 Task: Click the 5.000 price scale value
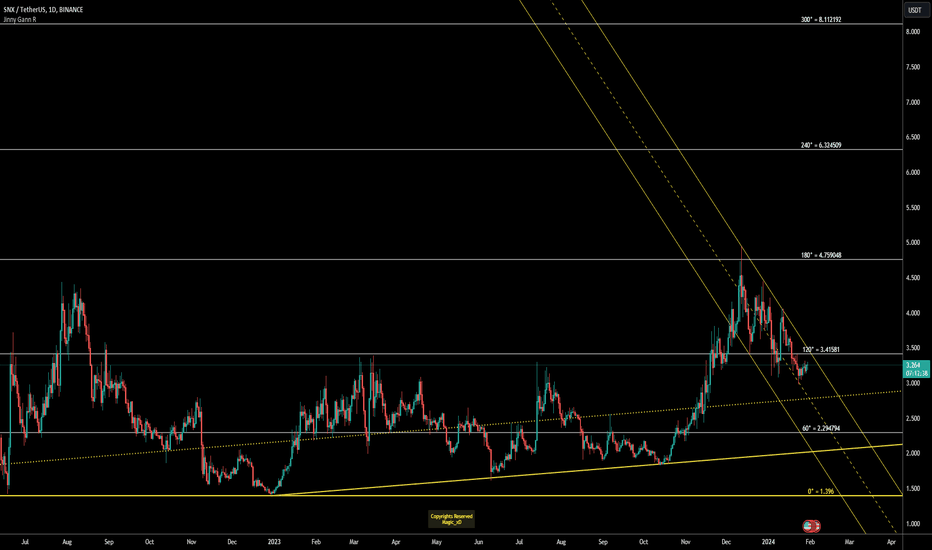913,243
